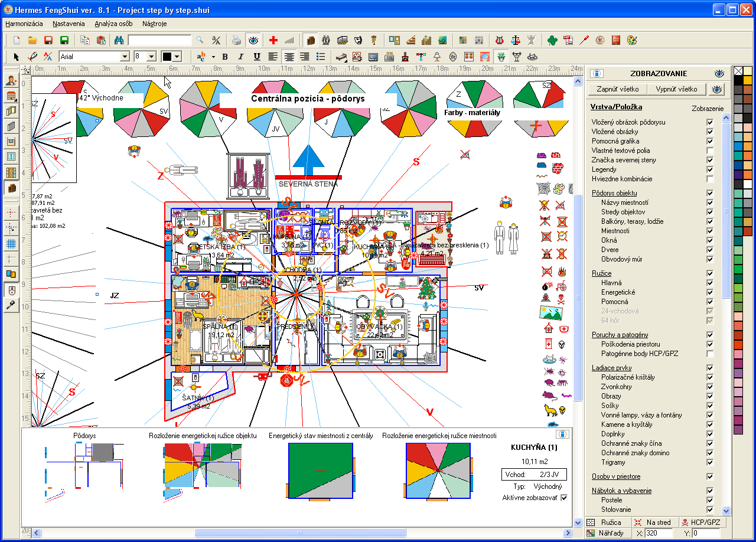Click the PDF export icon
The width and height of the screenshot is (756, 542).
click(568, 40)
